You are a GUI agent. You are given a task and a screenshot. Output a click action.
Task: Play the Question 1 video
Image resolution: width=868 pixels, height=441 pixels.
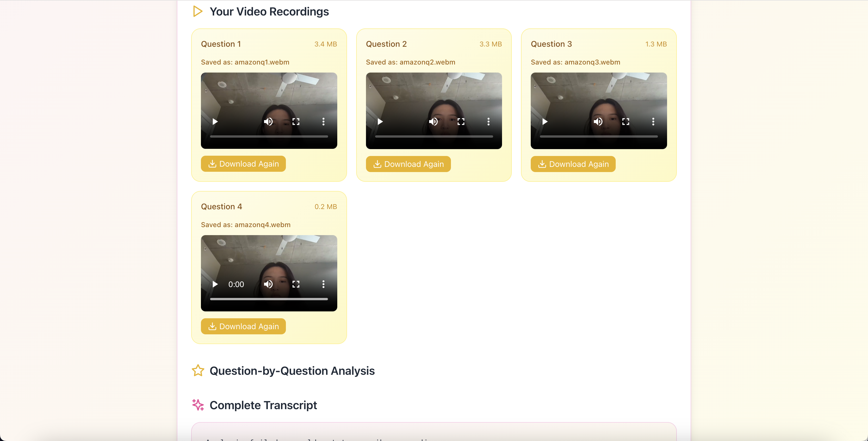pyautogui.click(x=215, y=122)
